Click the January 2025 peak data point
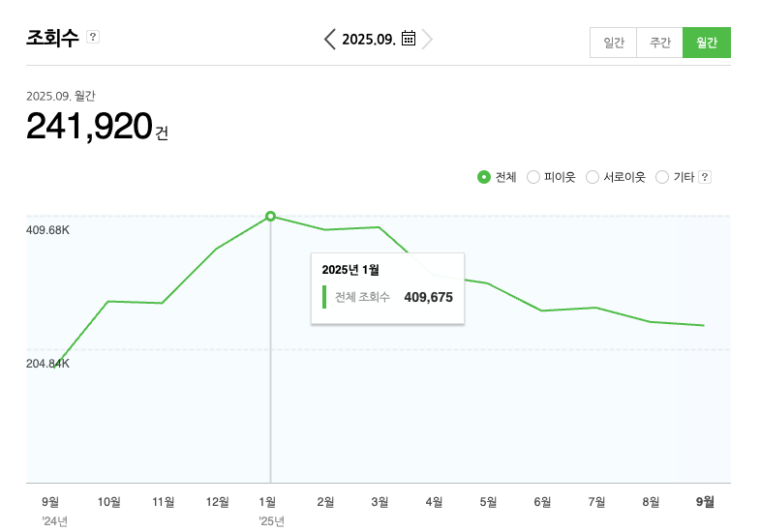The width and height of the screenshot is (760, 532). coord(270,216)
